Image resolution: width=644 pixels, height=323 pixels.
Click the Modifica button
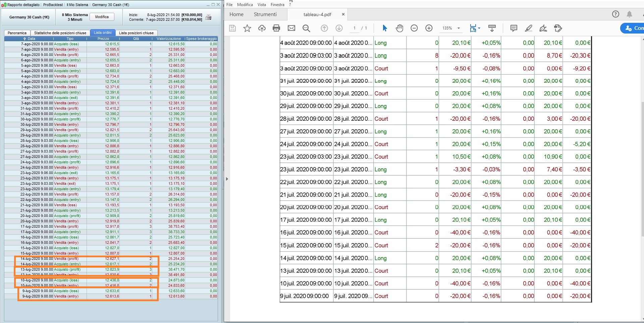click(x=102, y=17)
